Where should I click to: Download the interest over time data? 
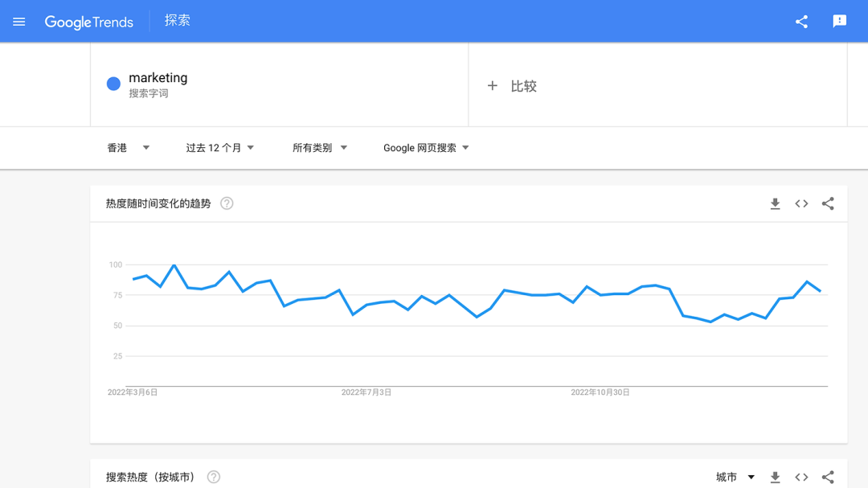(x=775, y=203)
